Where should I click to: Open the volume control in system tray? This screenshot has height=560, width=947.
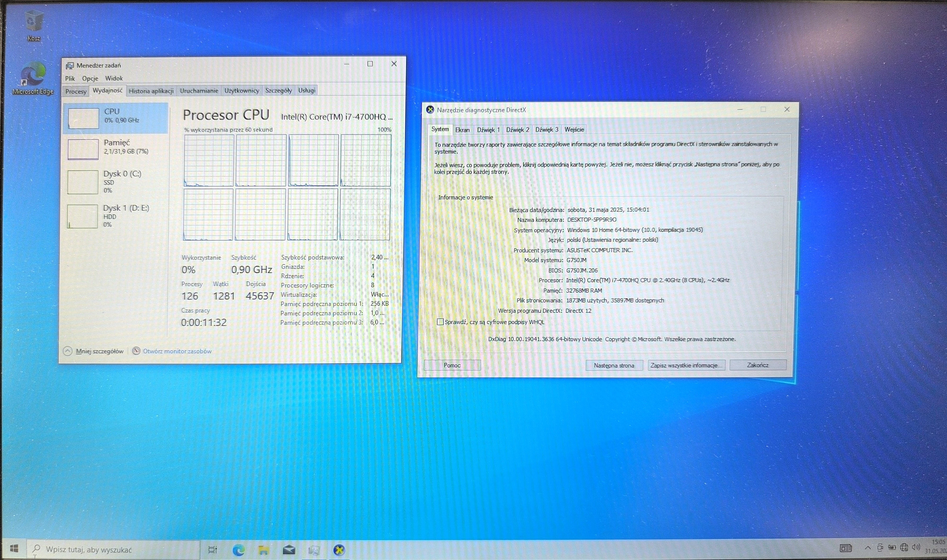(x=916, y=547)
